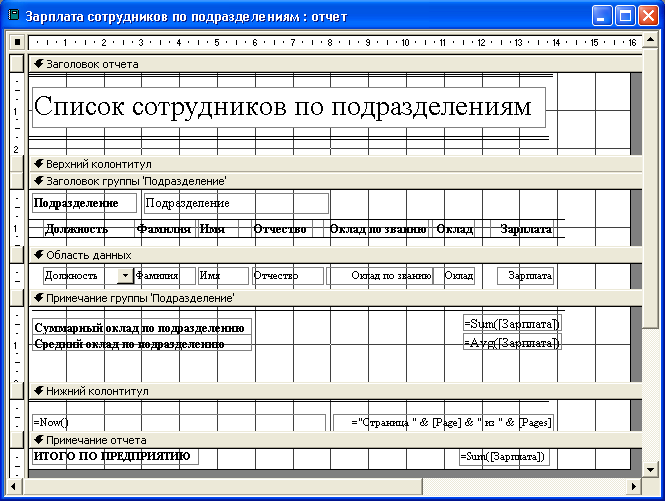The height and width of the screenshot is (501, 665).
Task: Select the bold 'Оклад по званию' header label
Action: [377, 229]
